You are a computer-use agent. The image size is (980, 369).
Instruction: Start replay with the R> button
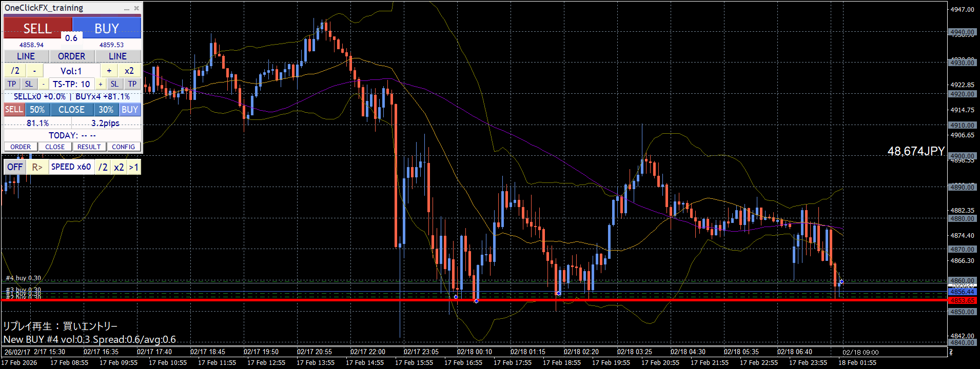tap(37, 167)
